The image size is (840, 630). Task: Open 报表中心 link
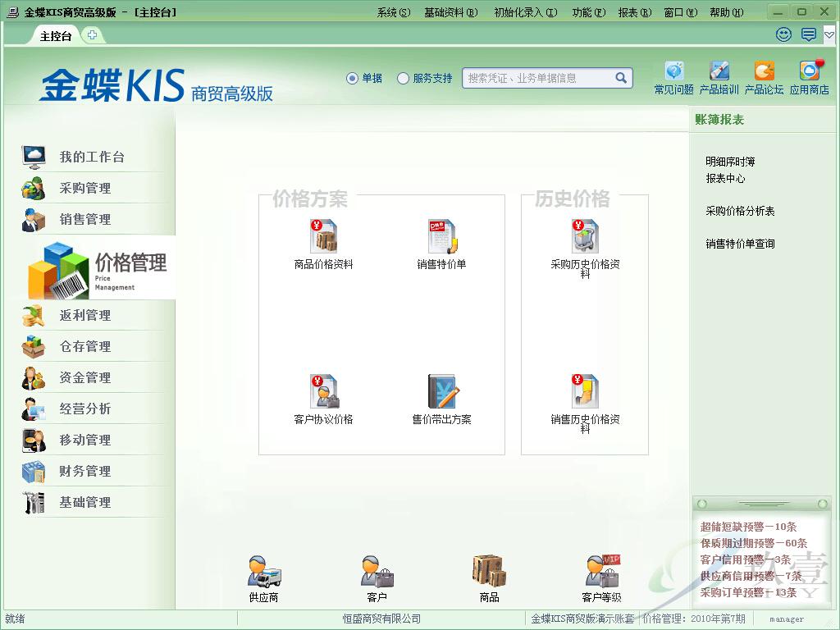tap(725, 178)
